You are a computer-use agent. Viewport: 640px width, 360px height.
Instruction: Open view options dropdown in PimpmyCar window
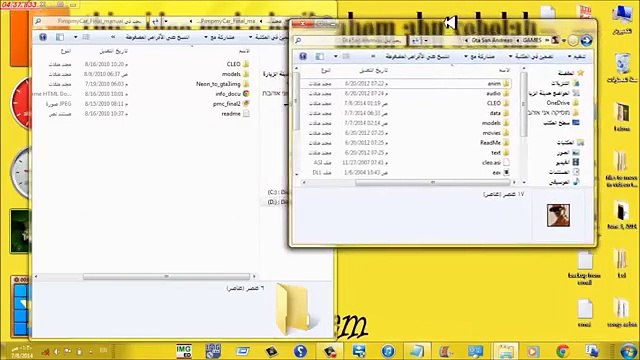coord(76,37)
